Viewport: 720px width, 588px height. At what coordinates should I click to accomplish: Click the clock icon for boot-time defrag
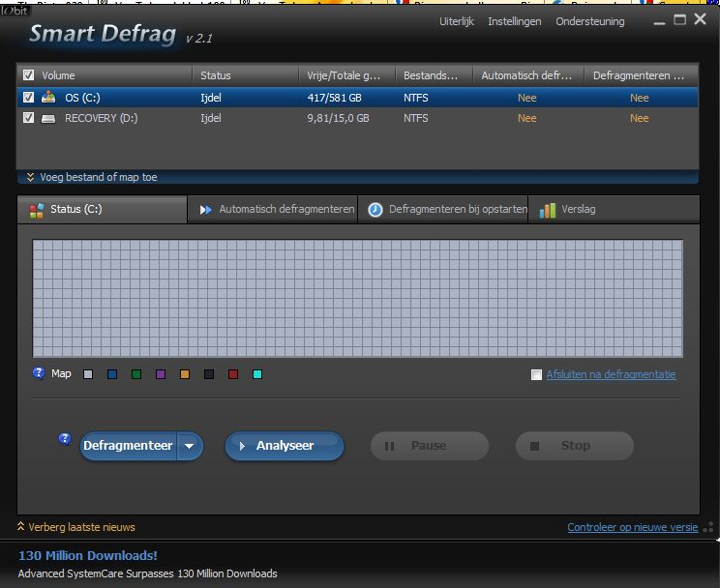click(x=375, y=210)
